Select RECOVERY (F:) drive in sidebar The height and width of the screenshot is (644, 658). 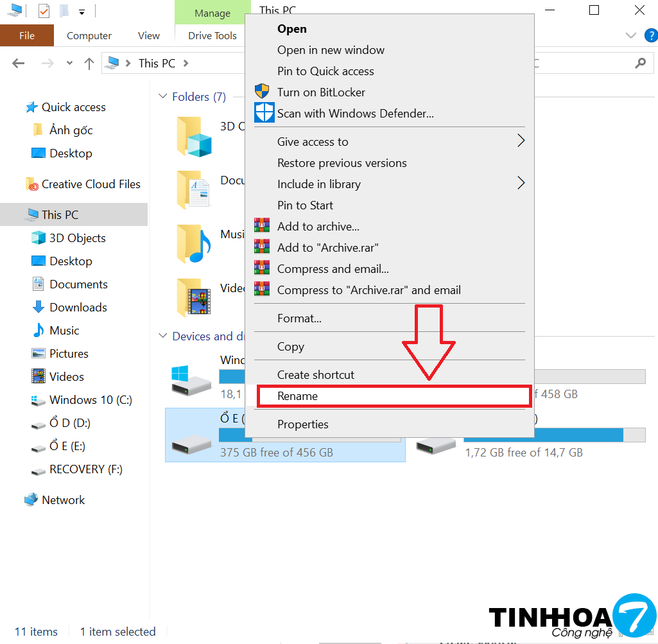(x=85, y=469)
